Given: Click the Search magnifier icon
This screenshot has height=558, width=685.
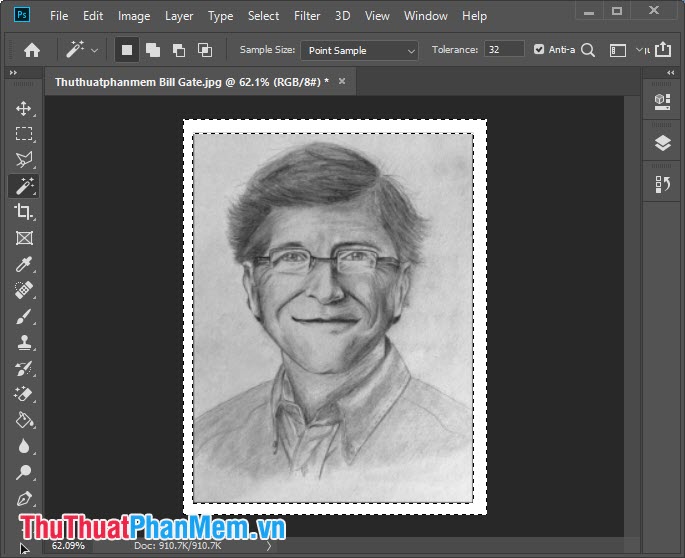Looking at the screenshot, I should pyautogui.click(x=588, y=50).
